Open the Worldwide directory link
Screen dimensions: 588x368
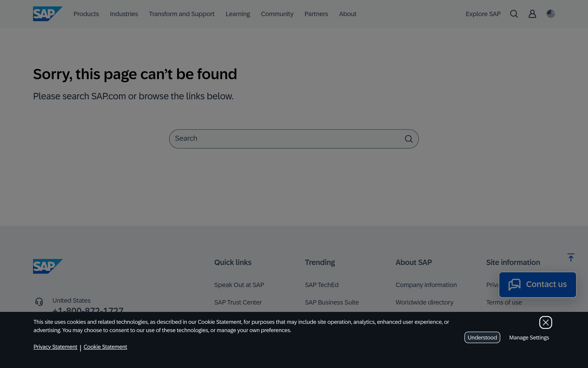[x=424, y=302]
